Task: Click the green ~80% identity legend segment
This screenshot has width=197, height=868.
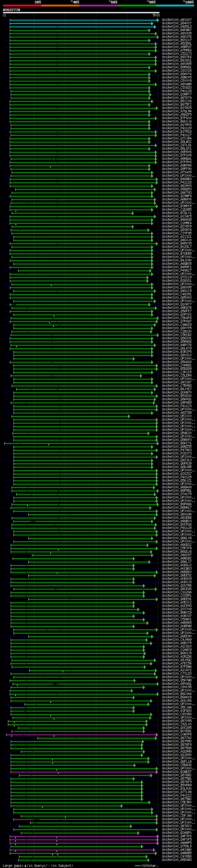Action: click(x=137, y=6)
